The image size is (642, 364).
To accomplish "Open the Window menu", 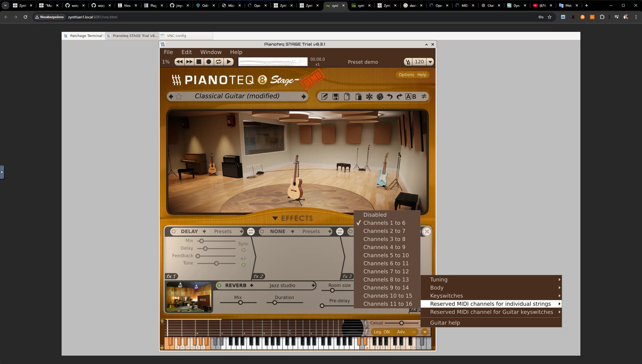I will pyautogui.click(x=211, y=52).
